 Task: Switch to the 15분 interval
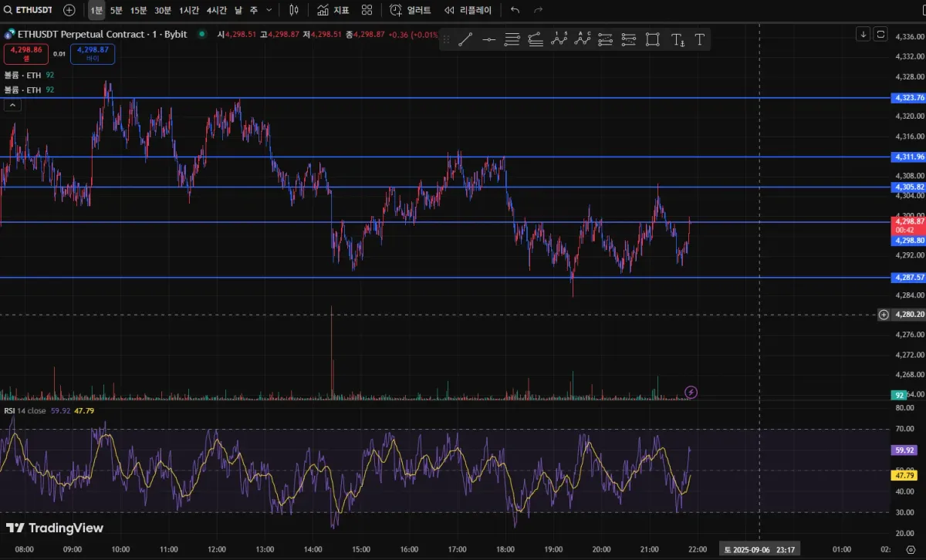(138, 10)
